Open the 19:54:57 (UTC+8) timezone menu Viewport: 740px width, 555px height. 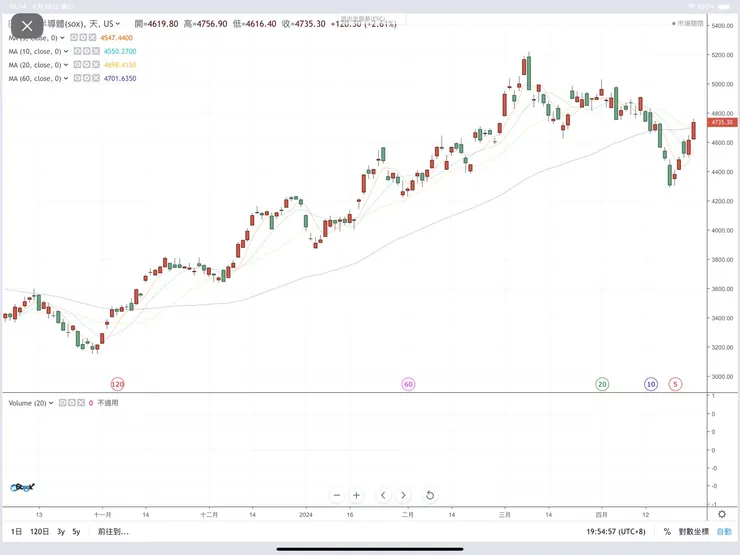(x=616, y=531)
